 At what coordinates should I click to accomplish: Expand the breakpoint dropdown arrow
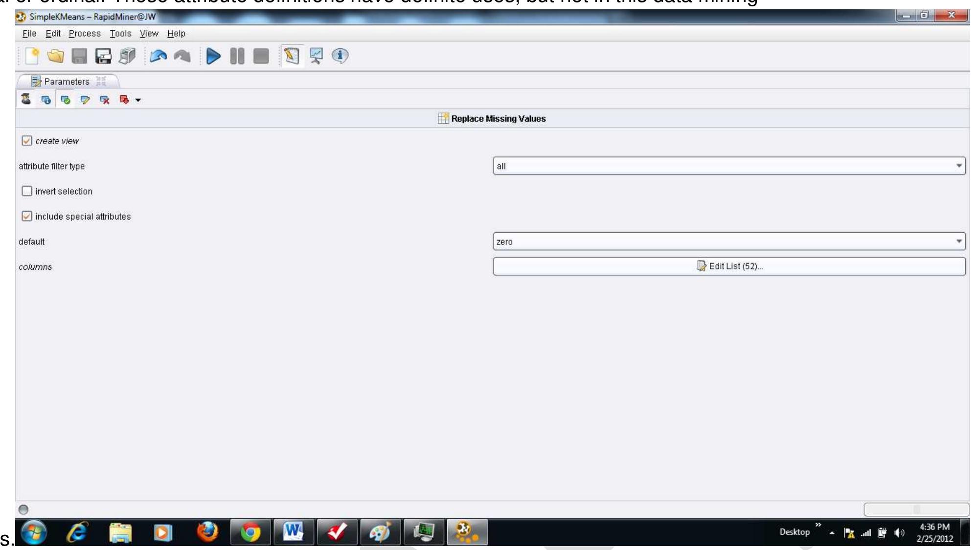pyautogui.click(x=138, y=99)
